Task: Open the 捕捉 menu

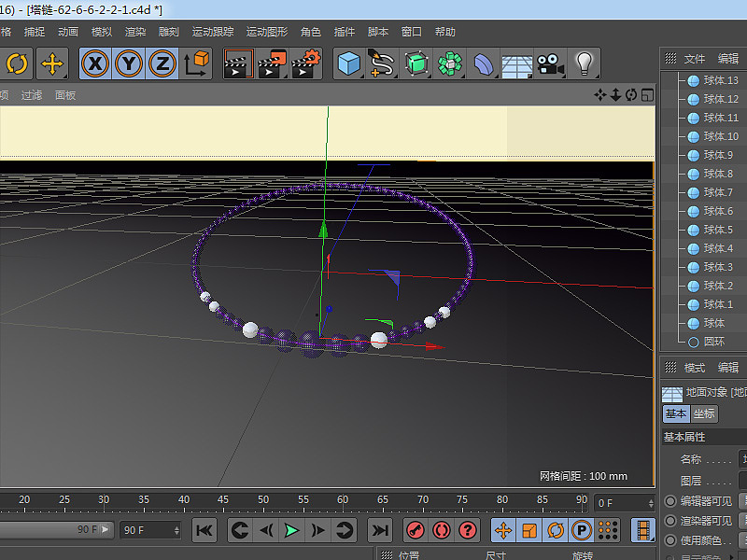Action: pos(35,32)
